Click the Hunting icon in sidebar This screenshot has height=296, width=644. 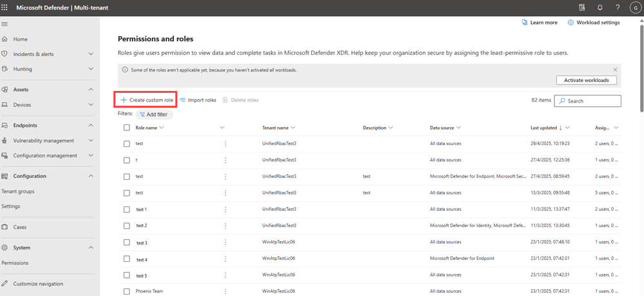click(x=5, y=69)
